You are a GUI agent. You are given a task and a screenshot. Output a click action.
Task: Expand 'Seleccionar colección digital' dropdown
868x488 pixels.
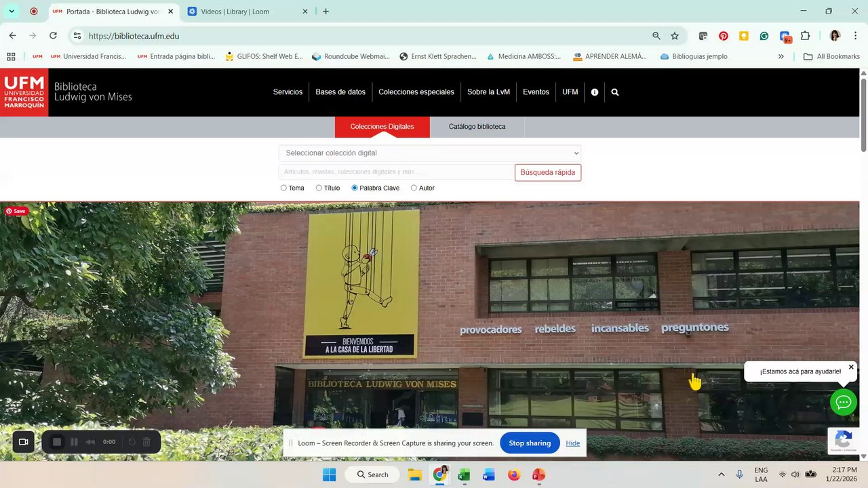coord(430,153)
